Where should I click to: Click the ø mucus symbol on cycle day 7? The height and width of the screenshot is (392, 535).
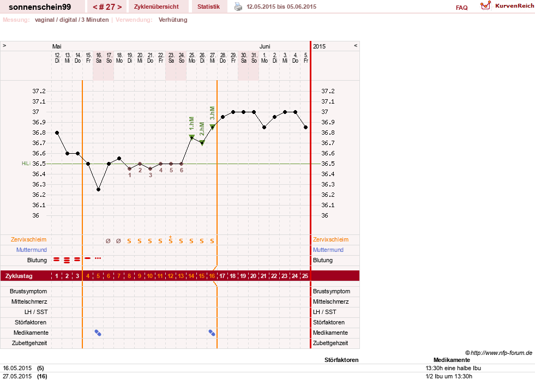118,241
